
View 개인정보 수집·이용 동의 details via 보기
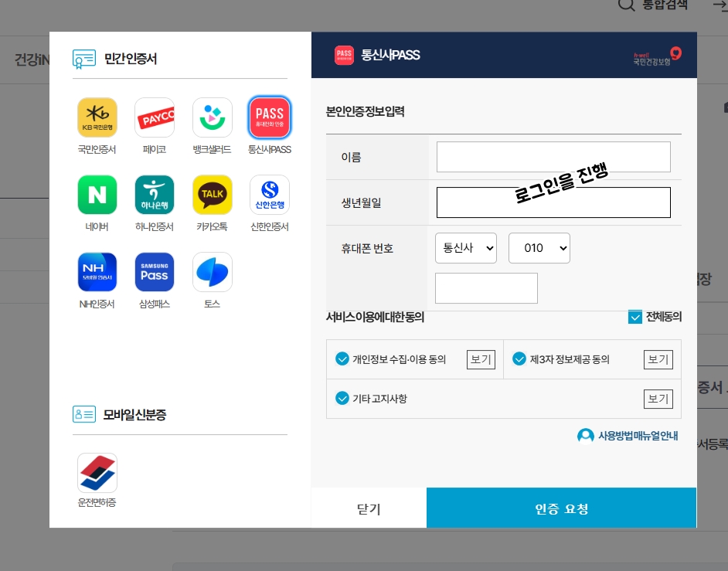point(481,360)
